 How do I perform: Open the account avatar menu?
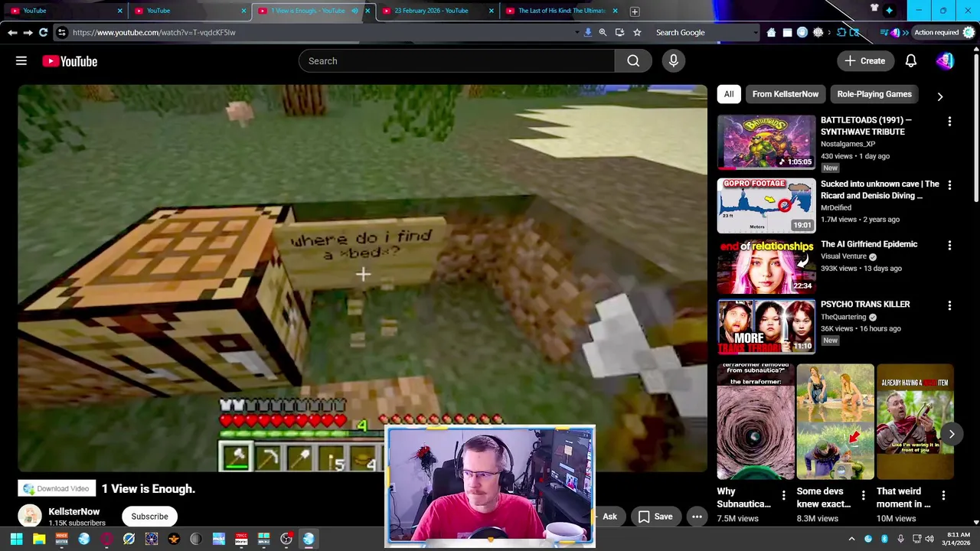tap(945, 61)
